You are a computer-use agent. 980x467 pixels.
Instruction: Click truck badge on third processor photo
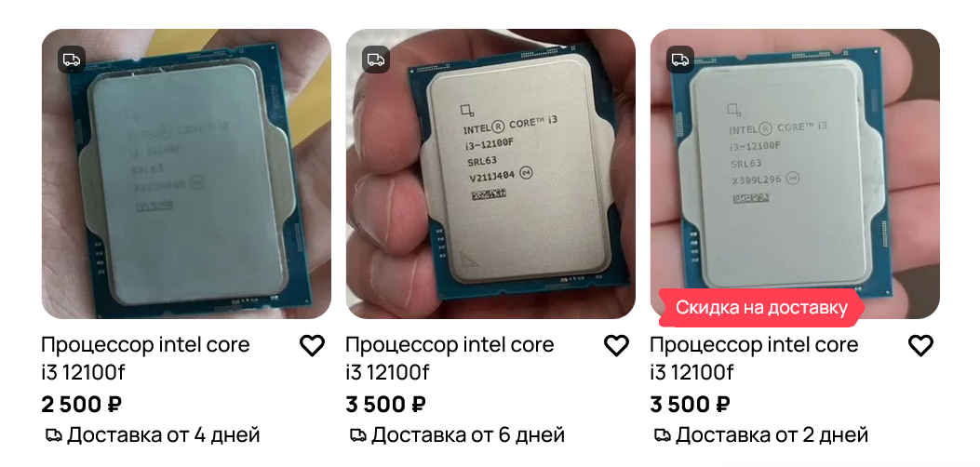[680, 60]
